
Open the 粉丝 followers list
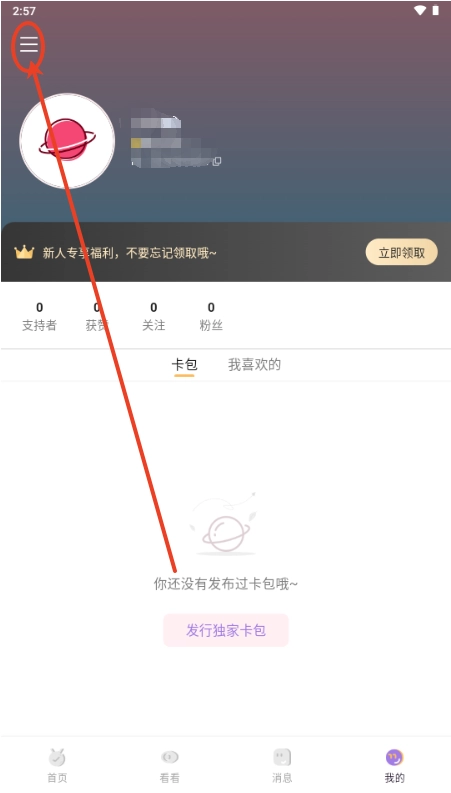[x=211, y=317]
